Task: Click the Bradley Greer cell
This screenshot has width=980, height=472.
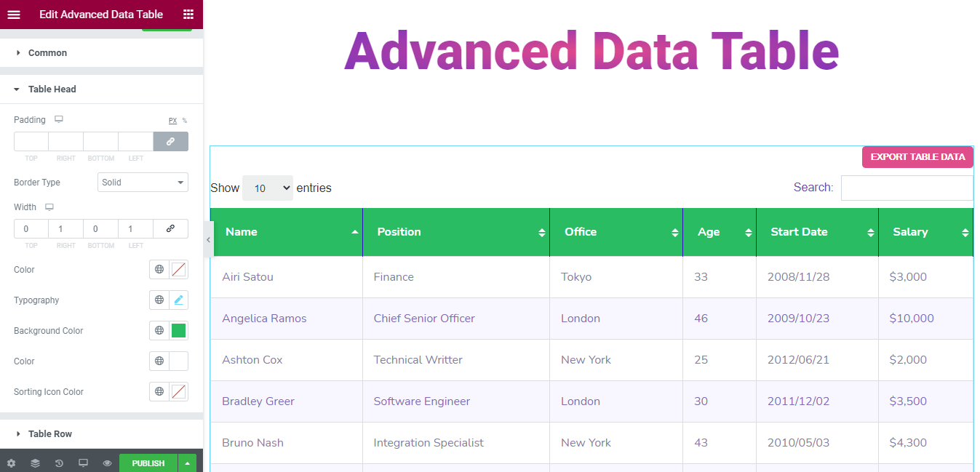Action: pos(286,401)
